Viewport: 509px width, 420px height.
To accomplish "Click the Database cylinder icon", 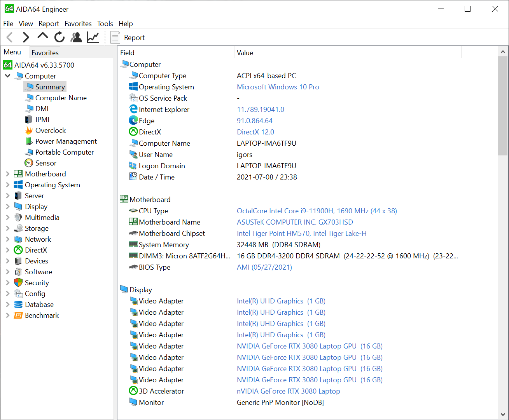I will pos(18,305).
